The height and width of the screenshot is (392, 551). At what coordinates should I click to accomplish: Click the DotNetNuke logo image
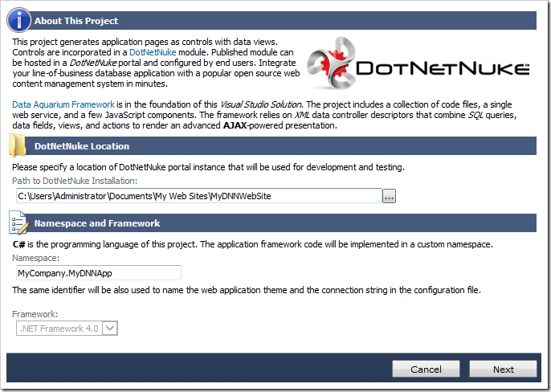click(x=418, y=63)
